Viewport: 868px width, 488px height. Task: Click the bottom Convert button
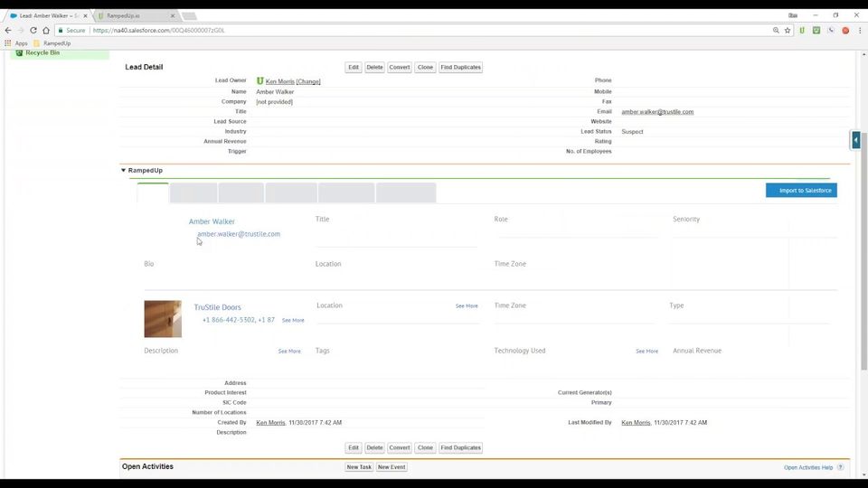pyautogui.click(x=399, y=447)
